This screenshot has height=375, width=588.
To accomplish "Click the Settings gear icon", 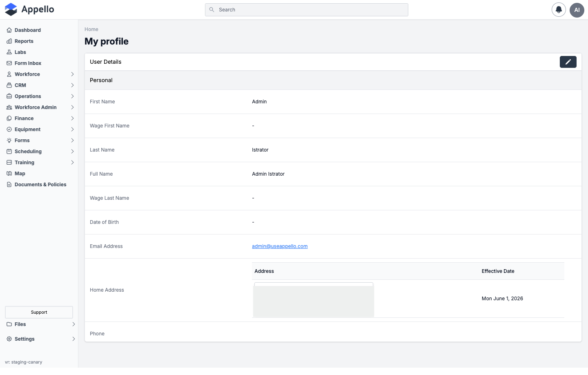I will (9, 339).
